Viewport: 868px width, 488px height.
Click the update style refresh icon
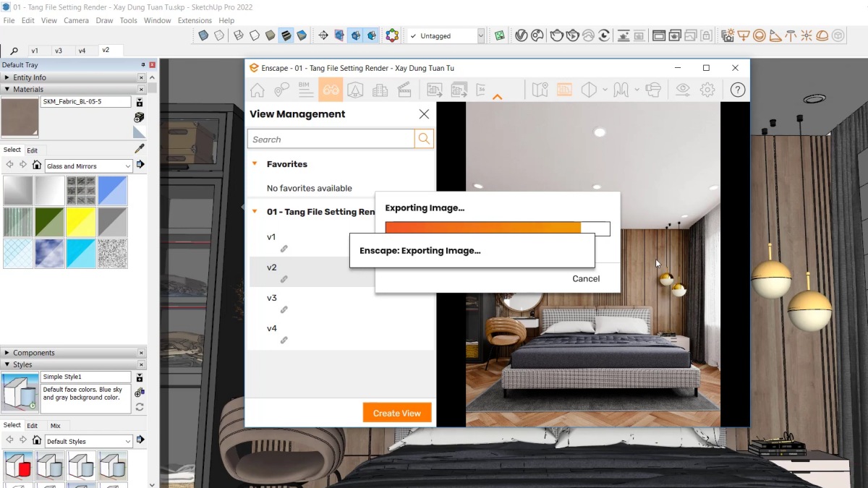pos(139,407)
